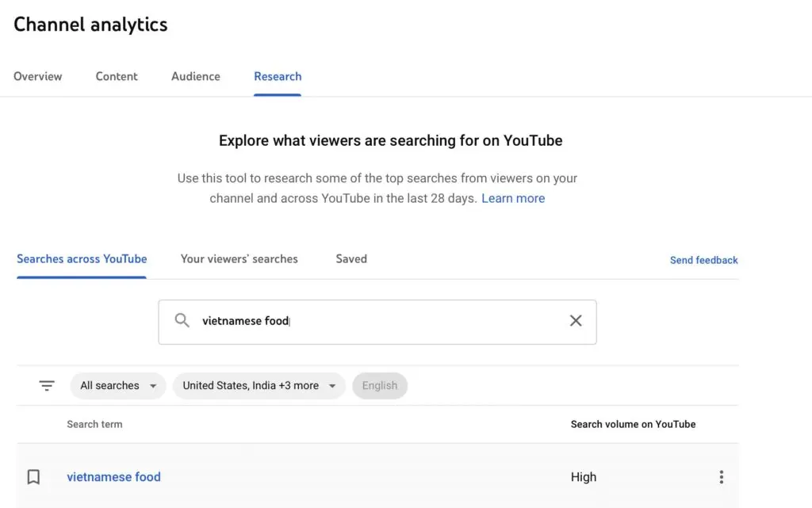Toggle the English language filter chip
The height and width of the screenshot is (508, 812).
pyautogui.click(x=380, y=385)
